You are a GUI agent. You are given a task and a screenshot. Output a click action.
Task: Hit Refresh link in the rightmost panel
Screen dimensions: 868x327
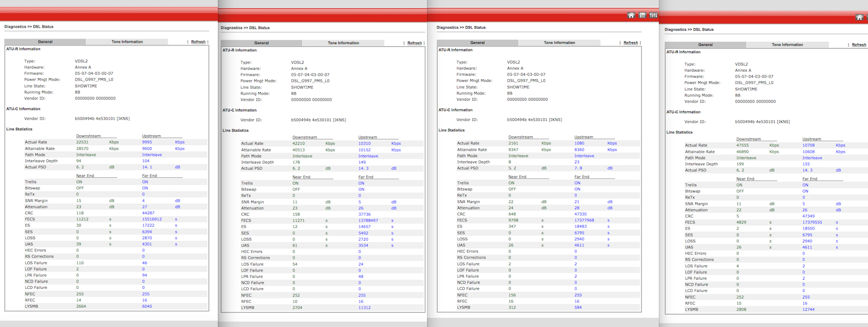(859, 45)
